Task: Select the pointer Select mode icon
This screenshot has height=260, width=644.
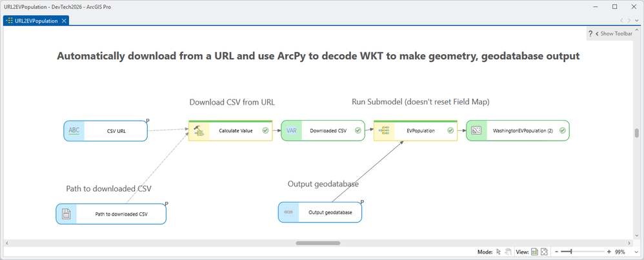Action: [x=499, y=252]
